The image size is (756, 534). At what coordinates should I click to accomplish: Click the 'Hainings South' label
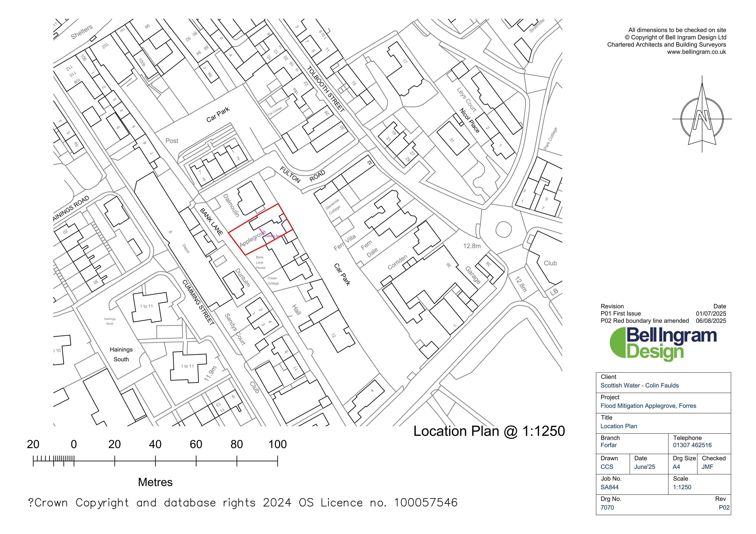tap(121, 354)
